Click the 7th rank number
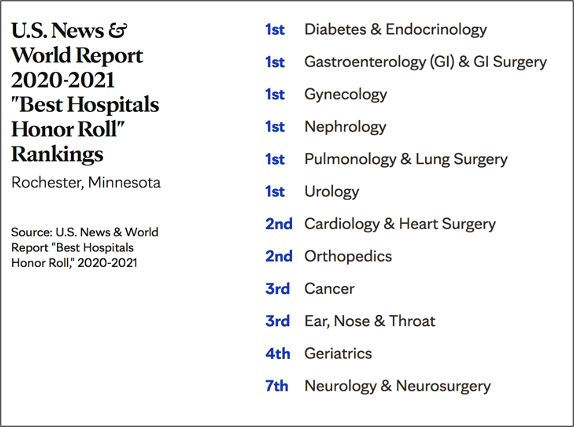The image size is (574, 427). coord(277,386)
